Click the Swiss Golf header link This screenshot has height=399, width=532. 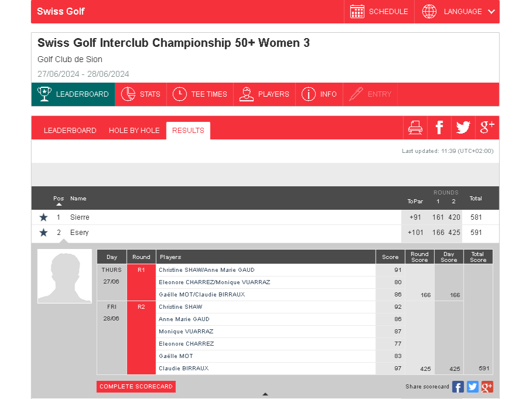click(61, 12)
